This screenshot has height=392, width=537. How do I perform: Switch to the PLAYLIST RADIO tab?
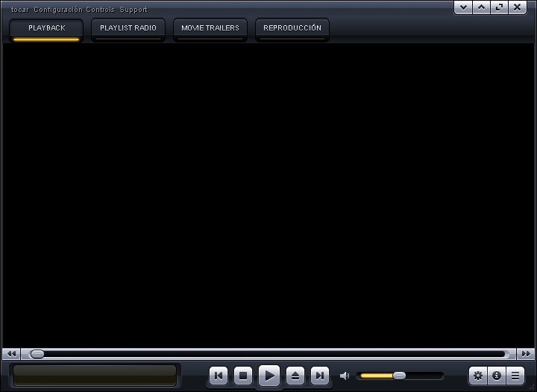pos(128,31)
